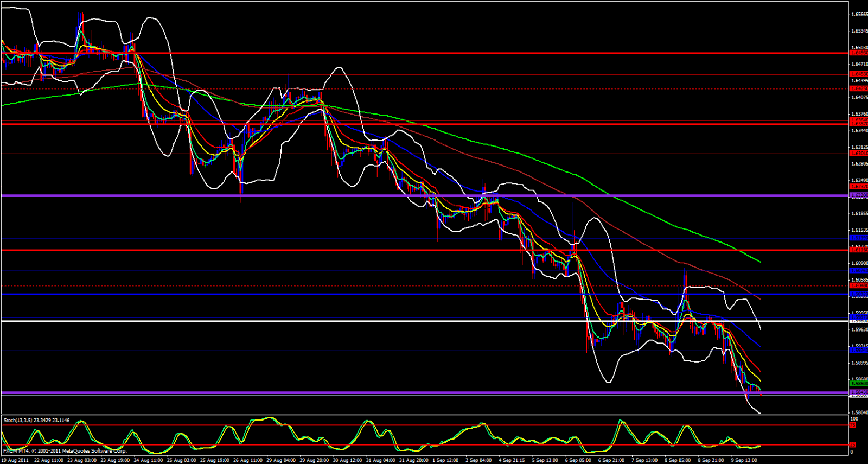
Task: Click the 1 Sep 12:00 time label
Action: pos(446,460)
